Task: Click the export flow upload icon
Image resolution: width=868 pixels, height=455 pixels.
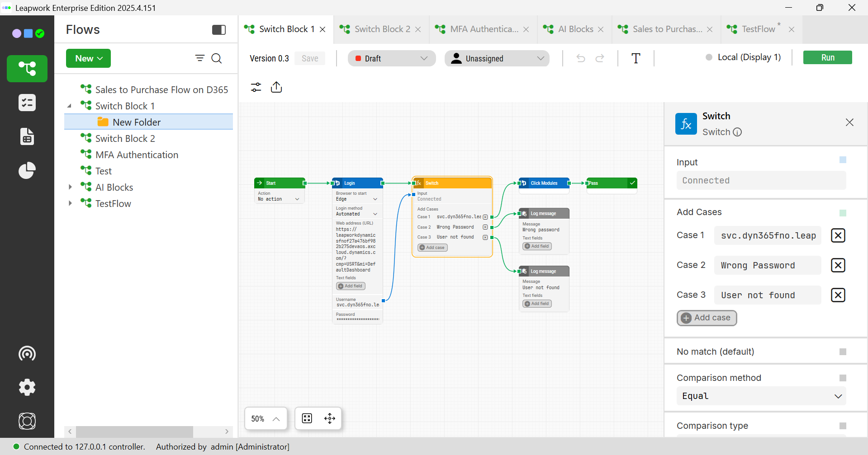Action: click(x=276, y=87)
